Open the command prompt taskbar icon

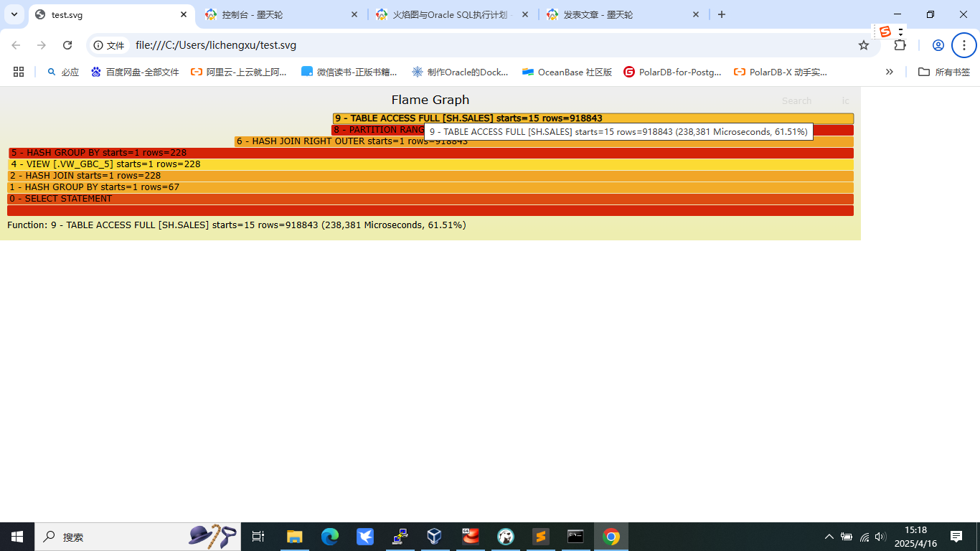[x=575, y=537]
